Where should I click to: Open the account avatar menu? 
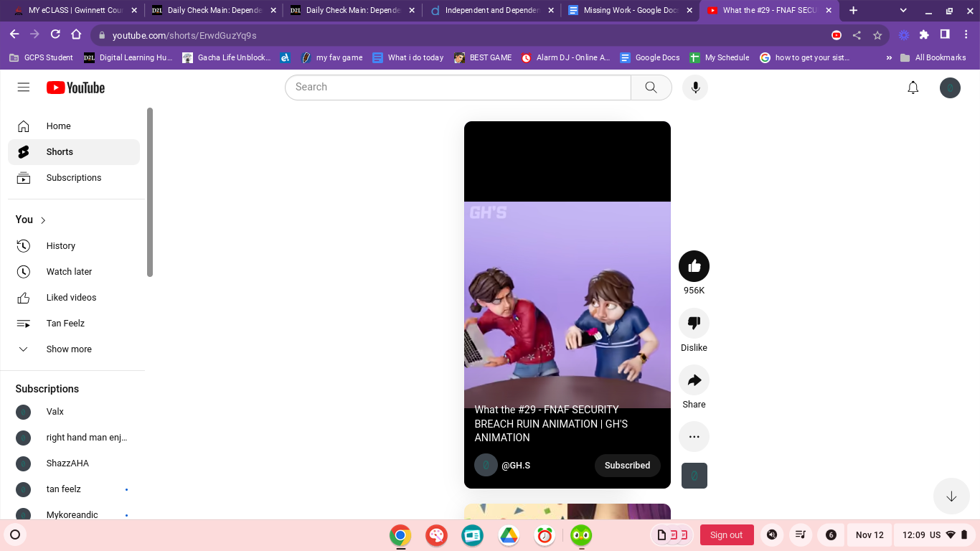[950, 88]
